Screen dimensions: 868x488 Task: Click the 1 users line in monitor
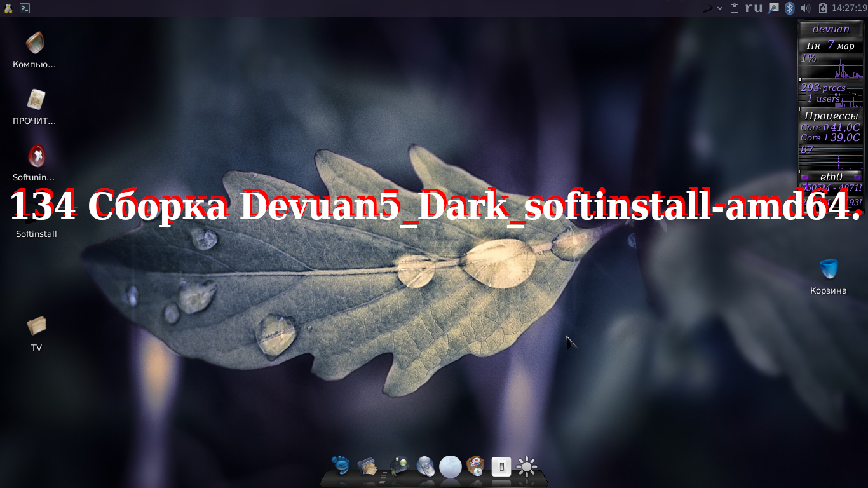click(824, 98)
